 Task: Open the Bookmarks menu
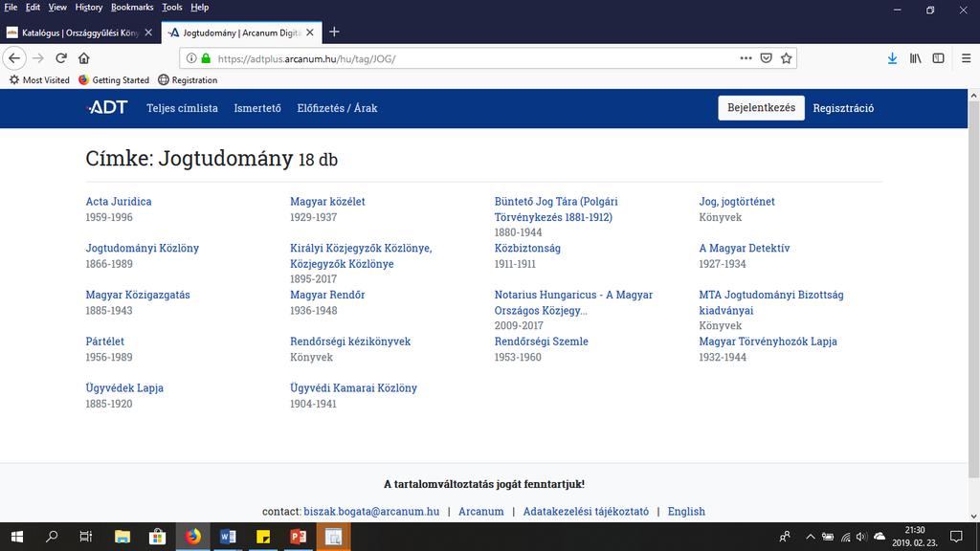[132, 8]
